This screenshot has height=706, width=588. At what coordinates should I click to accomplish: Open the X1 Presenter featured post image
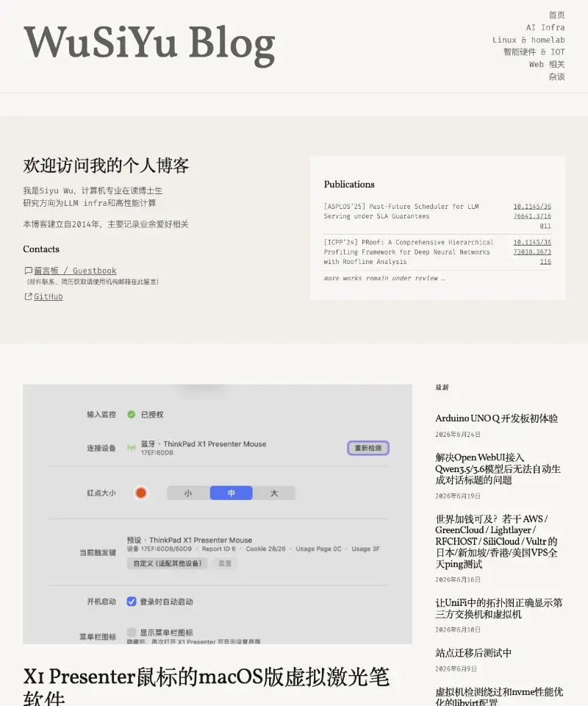218,514
